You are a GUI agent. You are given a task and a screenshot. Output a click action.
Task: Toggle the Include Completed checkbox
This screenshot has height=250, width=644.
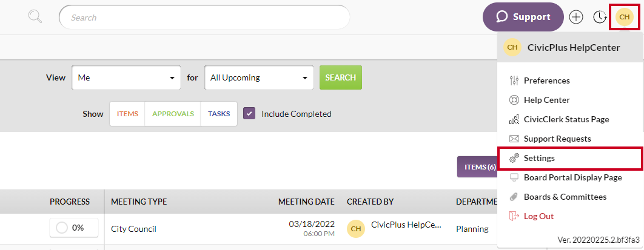pos(249,114)
